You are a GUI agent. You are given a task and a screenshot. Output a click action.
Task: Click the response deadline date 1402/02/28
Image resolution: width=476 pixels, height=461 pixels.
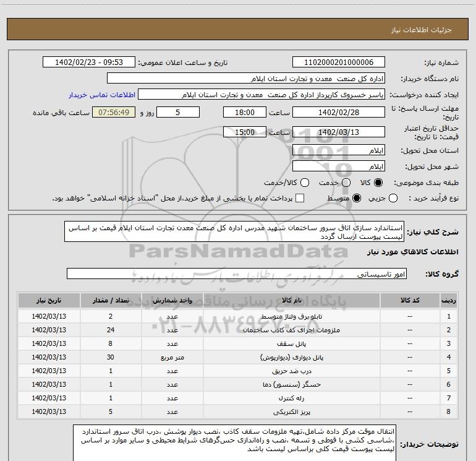click(x=339, y=112)
